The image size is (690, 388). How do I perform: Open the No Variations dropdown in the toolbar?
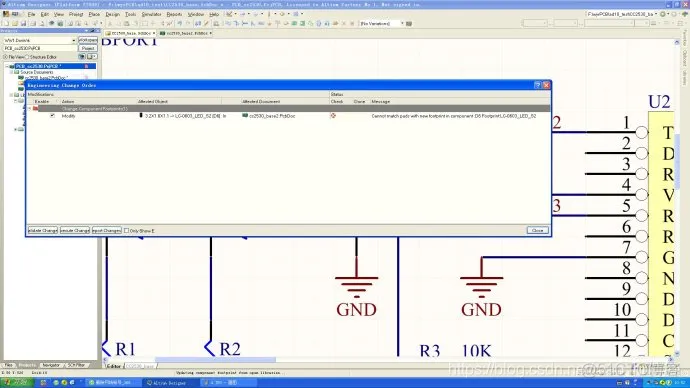click(402, 23)
